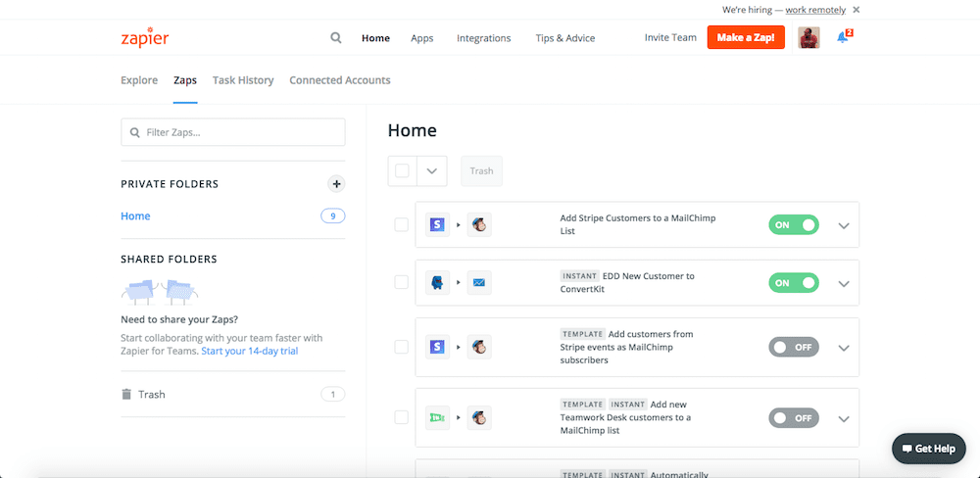The height and width of the screenshot is (478, 980).
Task: Click MailChimp icon in Teamwork Desk zap
Action: 479,417
